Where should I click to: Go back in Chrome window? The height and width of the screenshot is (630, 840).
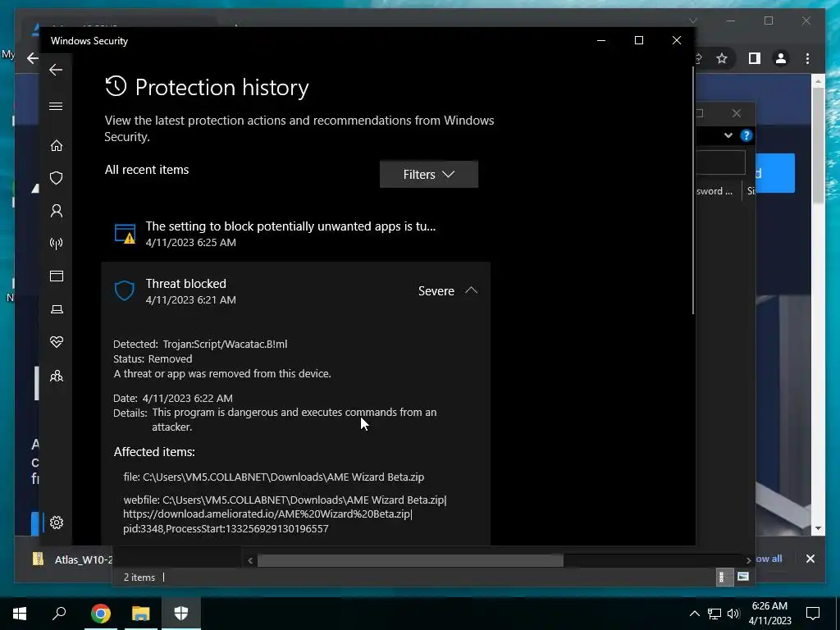(x=33, y=58)
